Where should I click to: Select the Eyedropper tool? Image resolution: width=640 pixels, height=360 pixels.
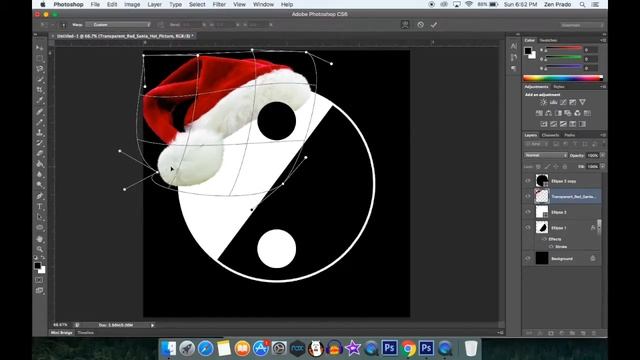click(x=40, y=100)
